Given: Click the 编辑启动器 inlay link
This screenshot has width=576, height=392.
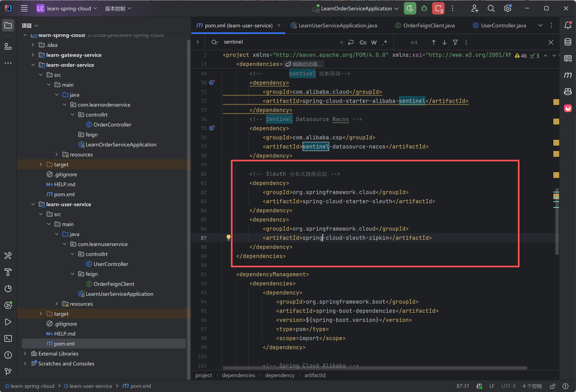Looking at the screenshot, I should point(304,64).
